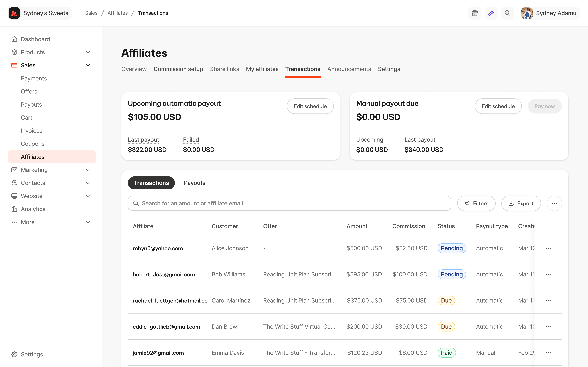The height and width of the screenshot is (367, 588).
Task: Click the Paid status on Emma Davis row
Action: pos(447,353)
